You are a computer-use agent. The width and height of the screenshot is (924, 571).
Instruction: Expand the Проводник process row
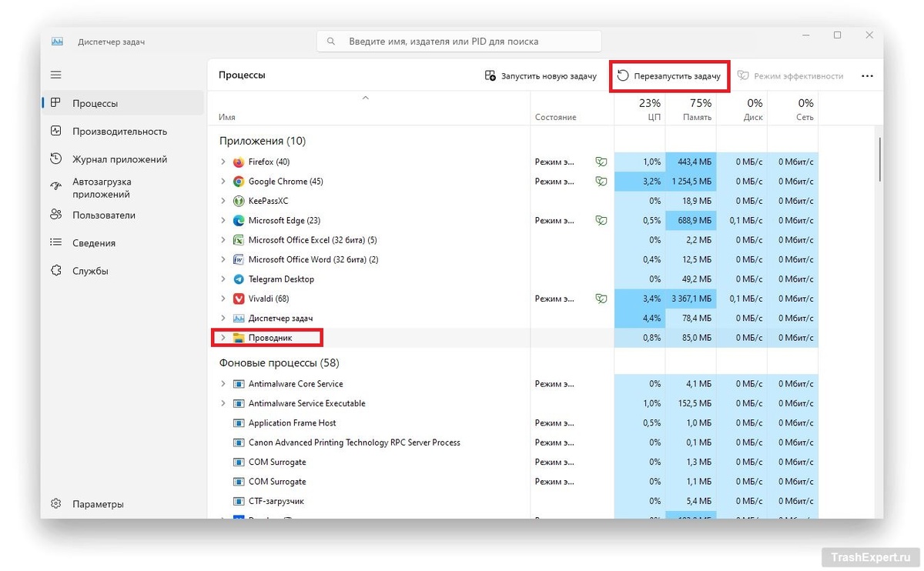(x=223, y=338)
